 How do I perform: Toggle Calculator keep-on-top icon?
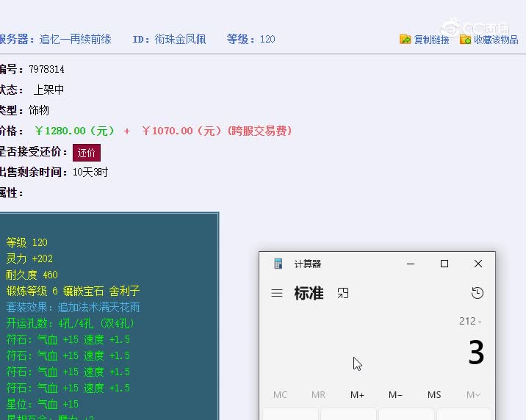[x=343, y=293]
